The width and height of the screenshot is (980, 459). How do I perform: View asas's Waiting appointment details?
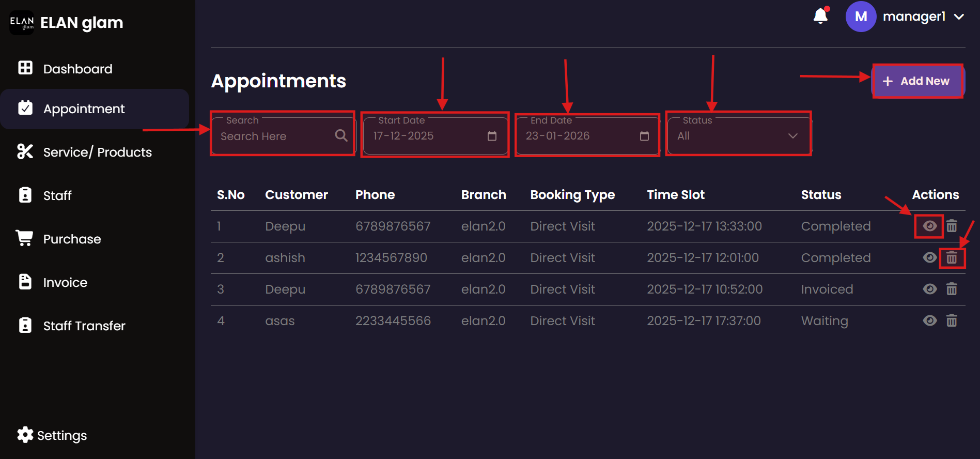click(x=929, y=320)
